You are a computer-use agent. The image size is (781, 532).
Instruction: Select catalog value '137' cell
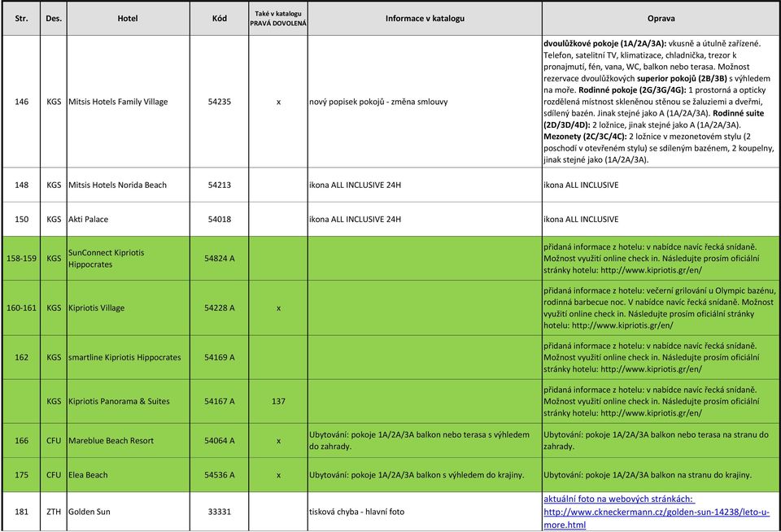tap(278, 401)
